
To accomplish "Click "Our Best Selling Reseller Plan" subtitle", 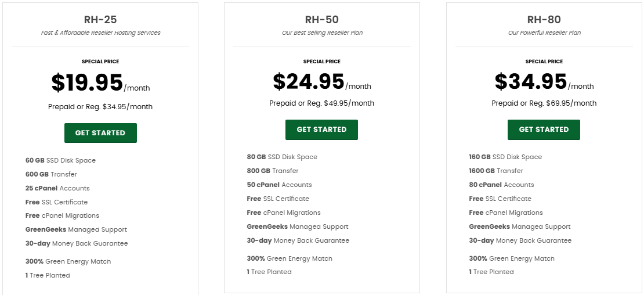I will click(322, 33).
